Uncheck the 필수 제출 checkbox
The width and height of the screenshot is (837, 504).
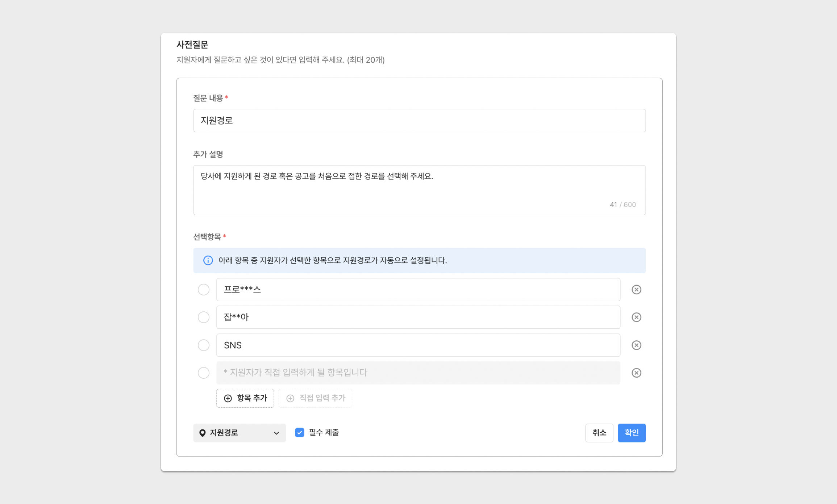pyautogui.click(x=300, y=433)
